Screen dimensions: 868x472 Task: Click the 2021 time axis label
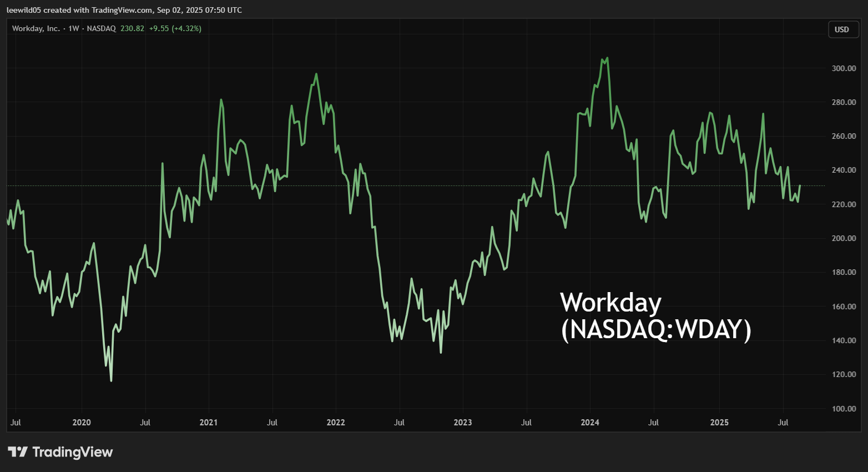(x=209, y=423)
